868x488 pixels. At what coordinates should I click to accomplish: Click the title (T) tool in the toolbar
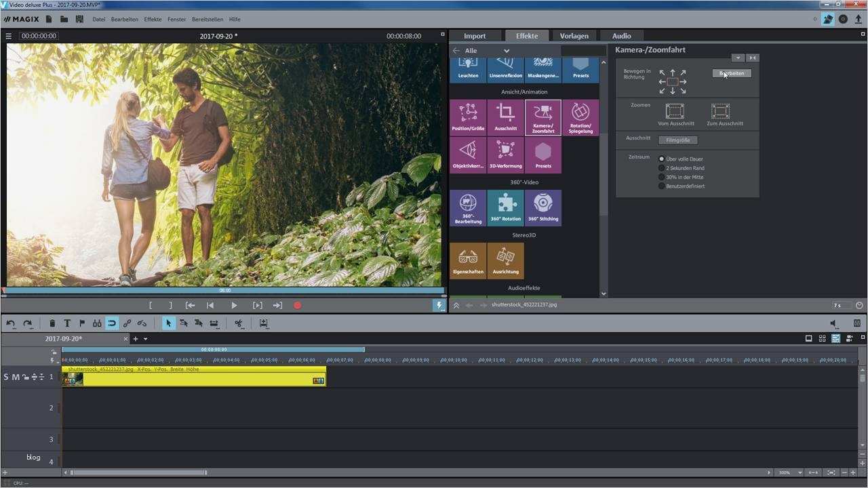click(67, 324)
